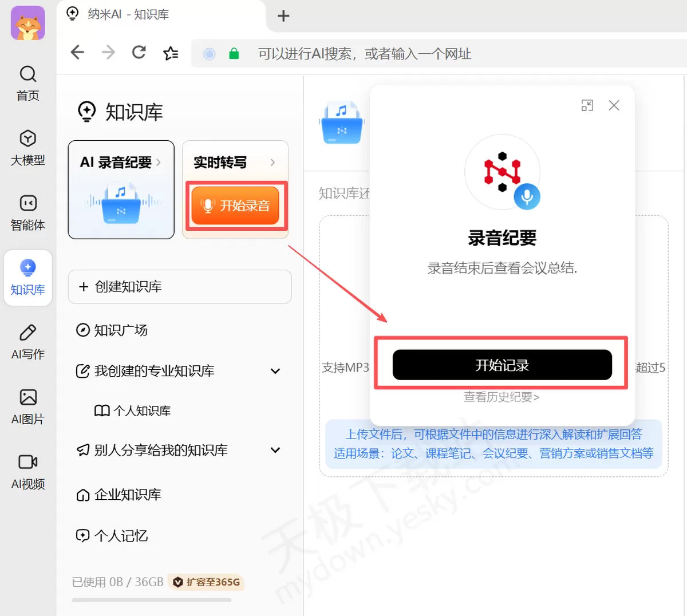Open 个人记忆
The width and height of the screenshot is (687, 616).
[x=112, y=536]
